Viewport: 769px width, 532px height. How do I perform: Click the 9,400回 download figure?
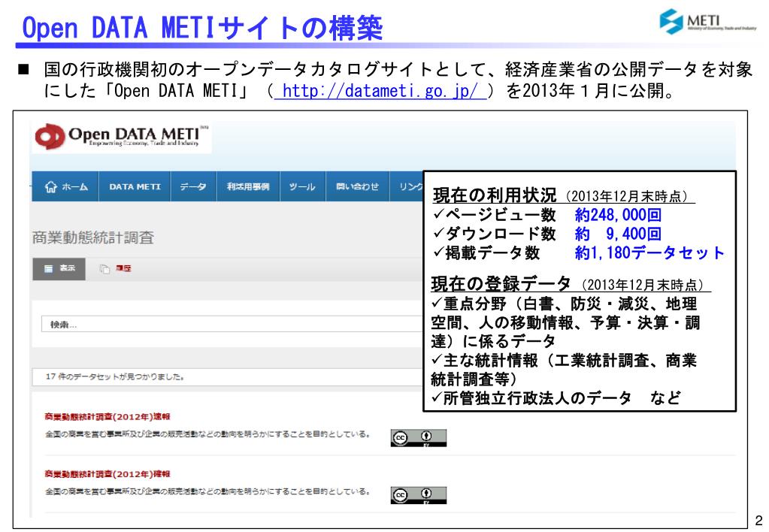pos(634,234)
